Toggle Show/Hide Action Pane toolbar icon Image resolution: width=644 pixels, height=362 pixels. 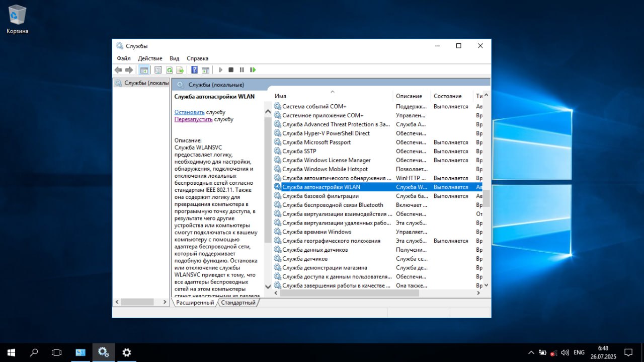tap(205, 70)
